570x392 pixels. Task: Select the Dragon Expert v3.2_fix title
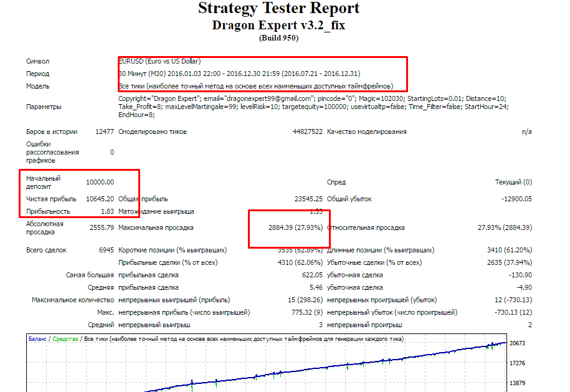pyautogui.click(x=278, y=26)
